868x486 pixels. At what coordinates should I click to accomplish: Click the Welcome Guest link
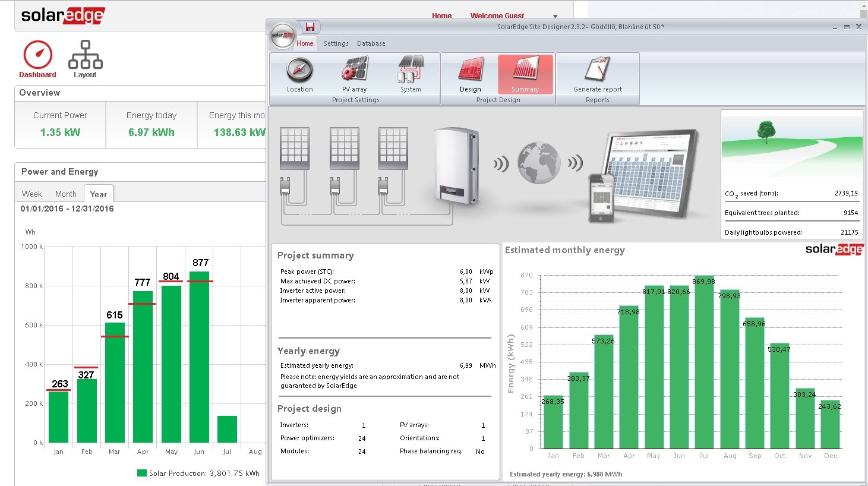[497, 16]
